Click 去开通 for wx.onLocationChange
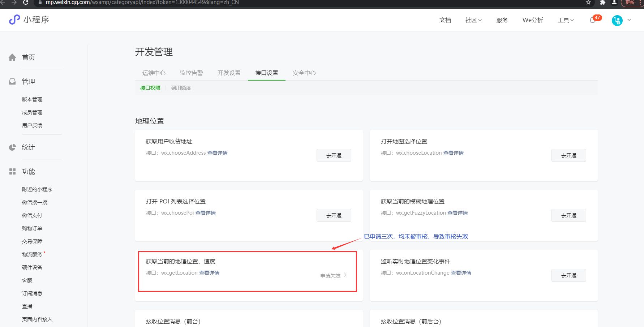 (x=569, y=275)
